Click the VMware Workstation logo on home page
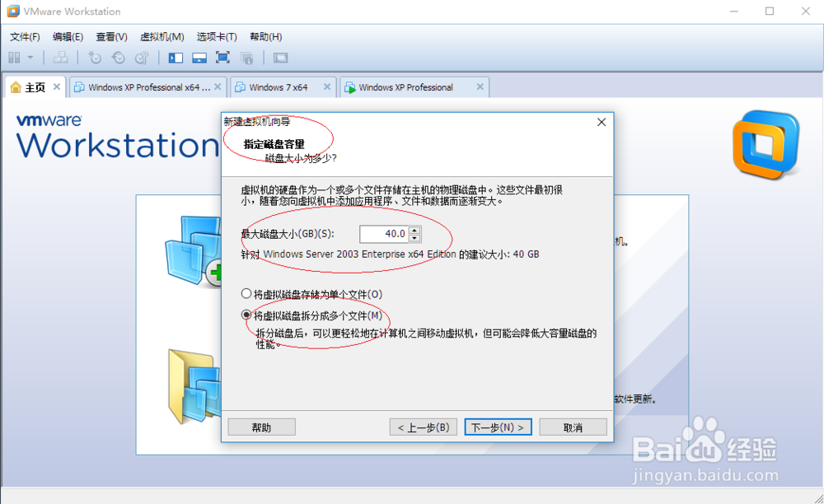Image resolution: width=824 pixels, height=504 pixels. coord(766,144)
